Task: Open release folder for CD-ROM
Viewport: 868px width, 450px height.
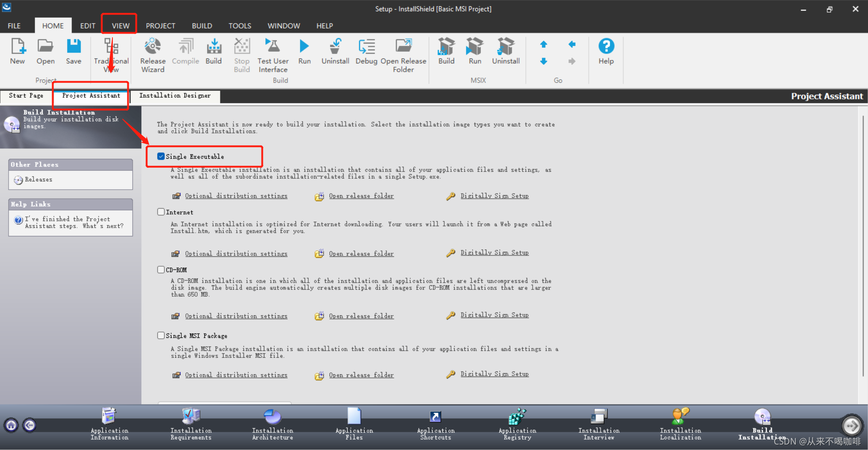Action: coord(361,316)
